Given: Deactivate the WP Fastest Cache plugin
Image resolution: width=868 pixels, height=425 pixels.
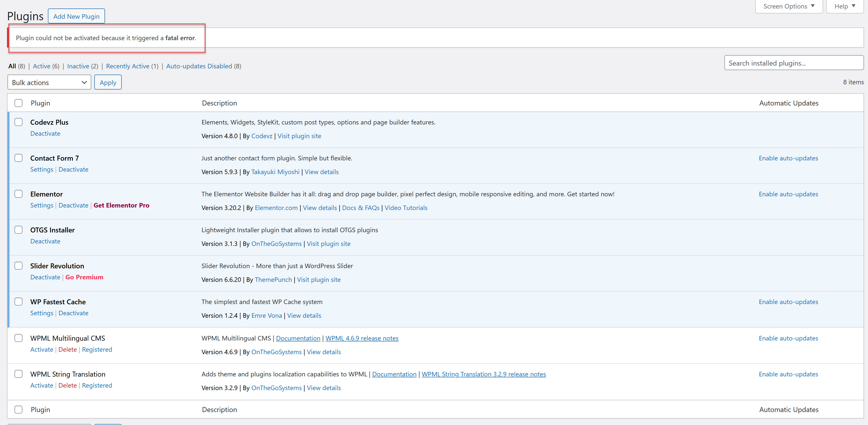Looking at the screenshot, I should click(x=74, y=313).
